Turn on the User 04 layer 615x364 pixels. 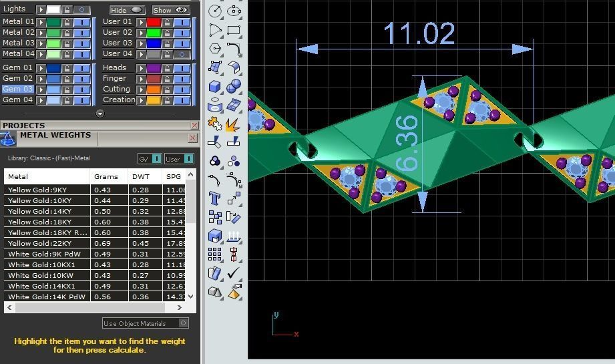(182, 55)
